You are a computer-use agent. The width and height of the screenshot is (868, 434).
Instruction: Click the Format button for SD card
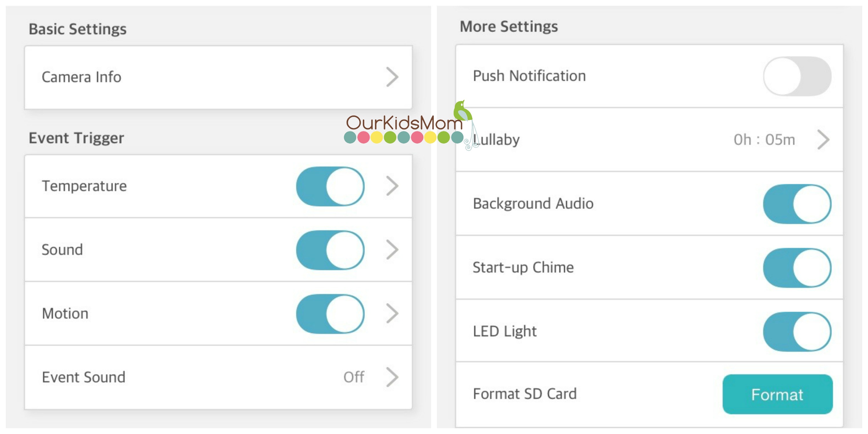(777, 394)
